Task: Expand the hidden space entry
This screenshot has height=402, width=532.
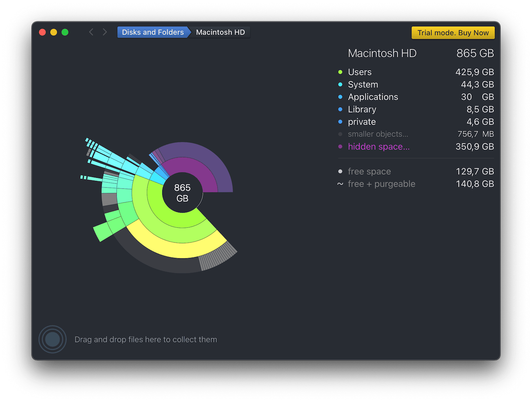Action: pos(378,146)
